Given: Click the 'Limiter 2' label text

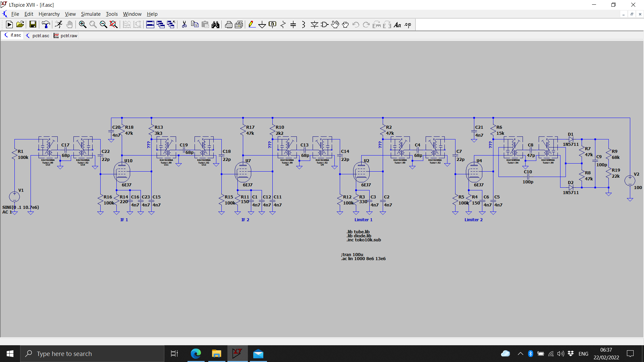Looking at the screenshot, I should coord(473,220).
